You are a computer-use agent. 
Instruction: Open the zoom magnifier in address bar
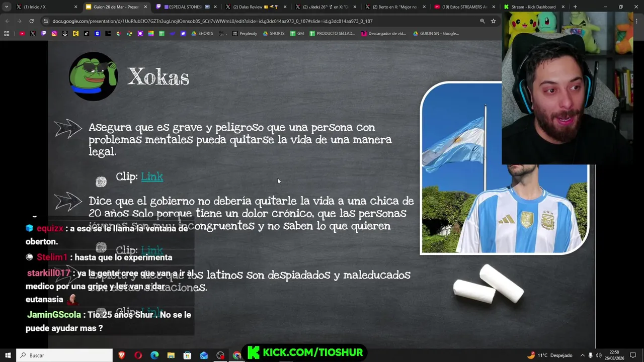[x=482, y=21]
